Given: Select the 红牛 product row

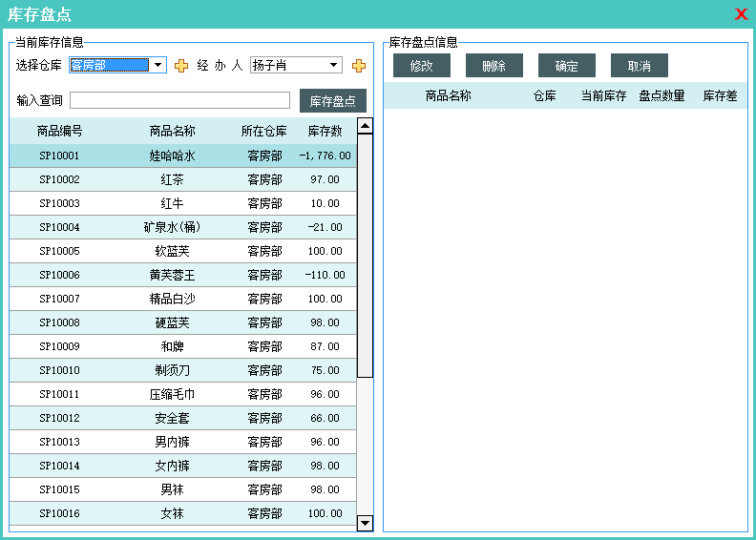Looking at the screenshot, I should [x=172, y=203].
